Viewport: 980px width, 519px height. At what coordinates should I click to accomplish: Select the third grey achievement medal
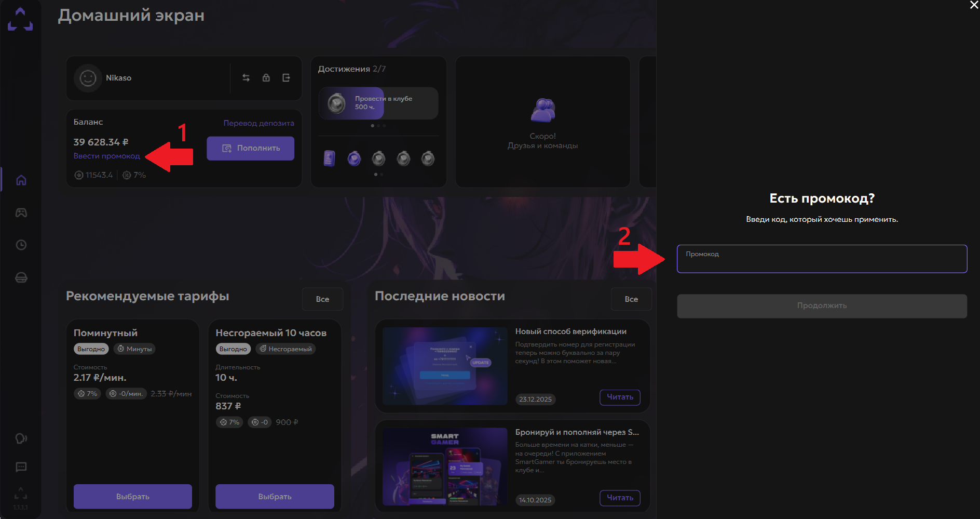click(x=379, y=158)
